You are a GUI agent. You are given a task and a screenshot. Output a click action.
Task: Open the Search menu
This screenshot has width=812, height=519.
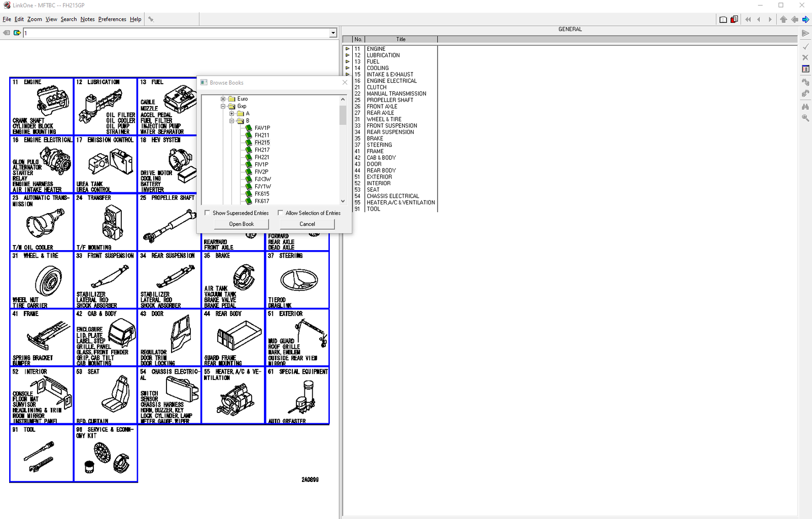pyautogui.click(x=69, y=19)
